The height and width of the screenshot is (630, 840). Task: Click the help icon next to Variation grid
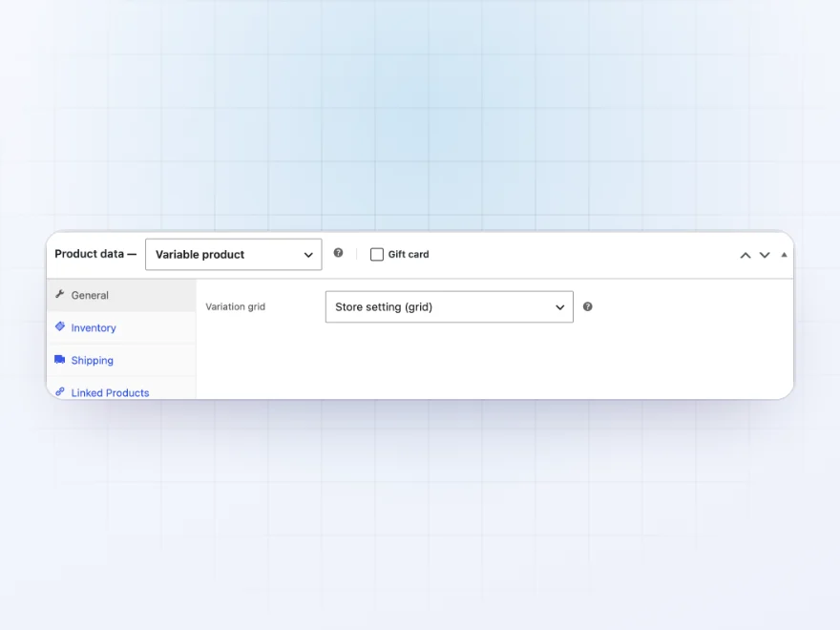(588, 306)
